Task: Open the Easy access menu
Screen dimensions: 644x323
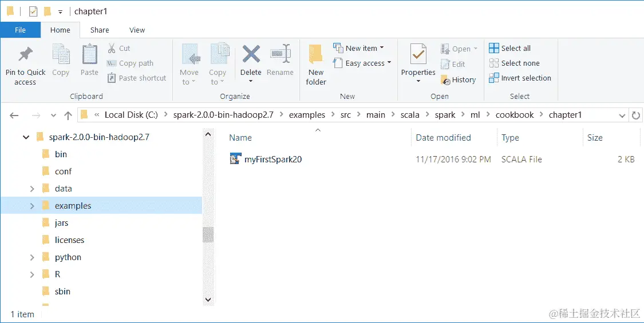Action: point(362,63)
